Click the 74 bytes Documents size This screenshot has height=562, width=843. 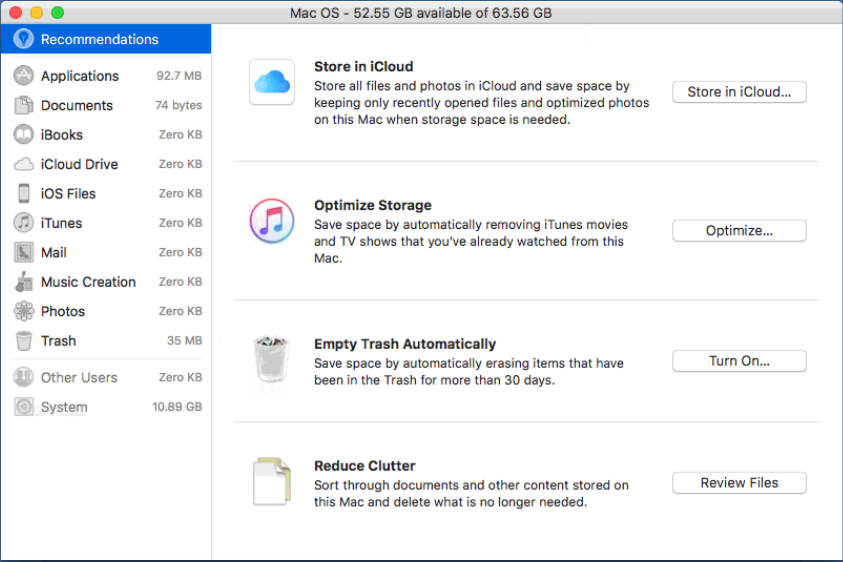coord(178,105)
